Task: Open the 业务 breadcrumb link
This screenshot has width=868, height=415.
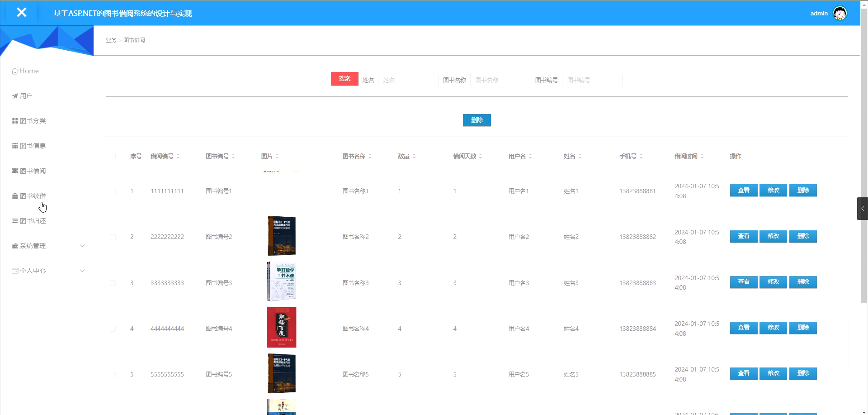Action: click(111, 40)
